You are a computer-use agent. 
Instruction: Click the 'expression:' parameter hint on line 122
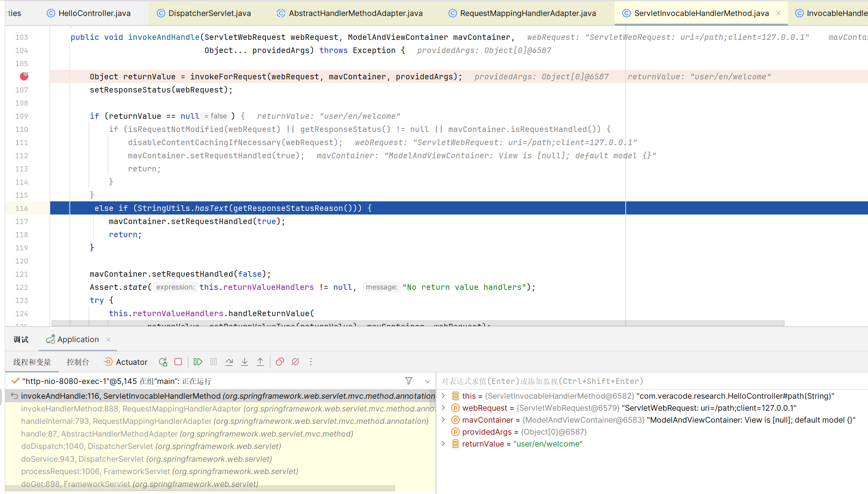175,287
